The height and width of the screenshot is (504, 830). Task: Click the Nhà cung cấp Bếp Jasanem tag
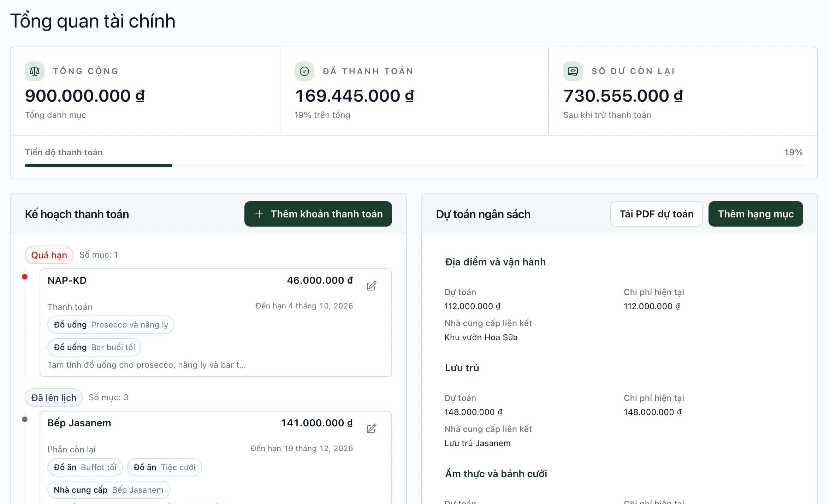[109, 490]
